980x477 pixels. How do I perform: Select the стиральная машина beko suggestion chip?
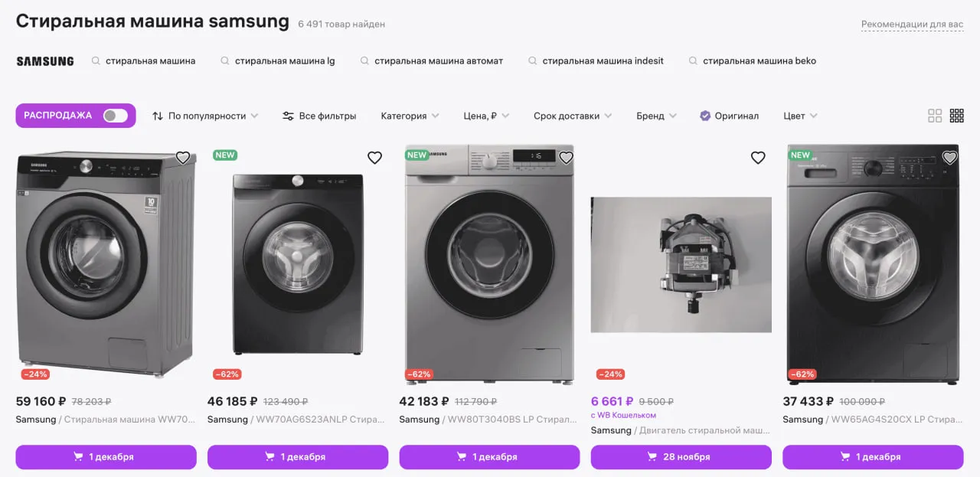tap(753, 60)
